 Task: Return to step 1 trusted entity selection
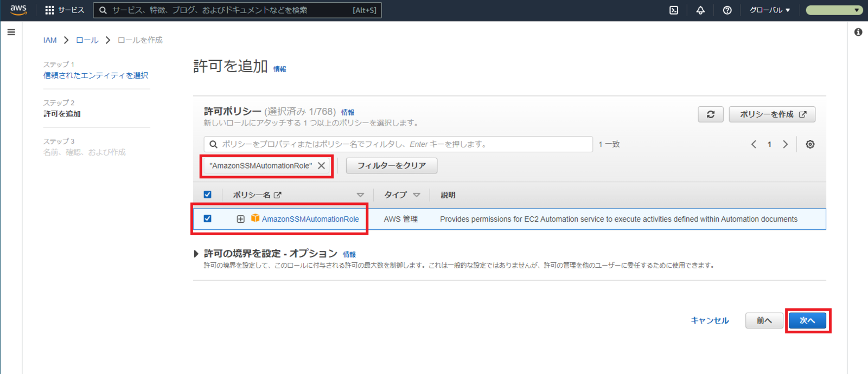click(x=96, y=75)
